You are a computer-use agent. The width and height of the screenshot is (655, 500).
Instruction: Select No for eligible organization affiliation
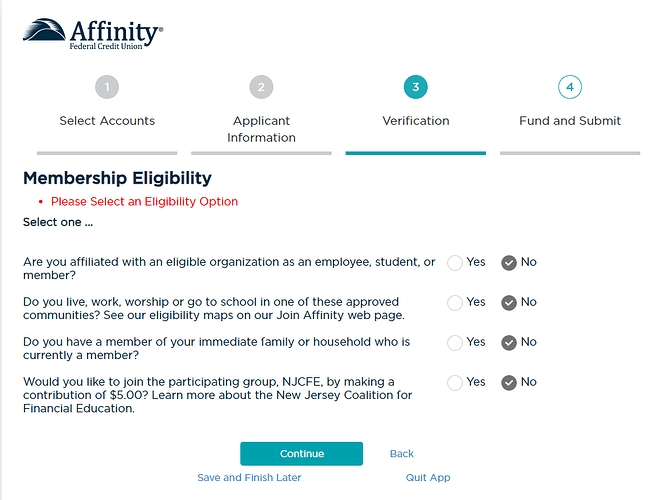(x=509, y=263)
